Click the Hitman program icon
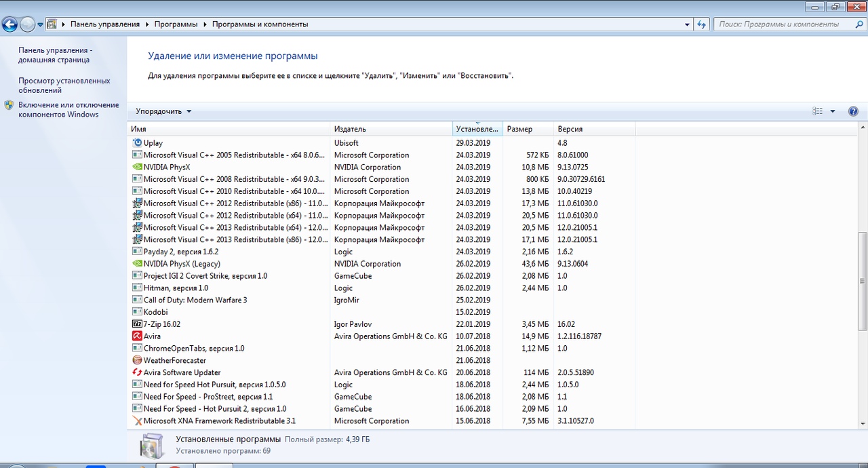868x468 pixels. (x=137, y=288)
